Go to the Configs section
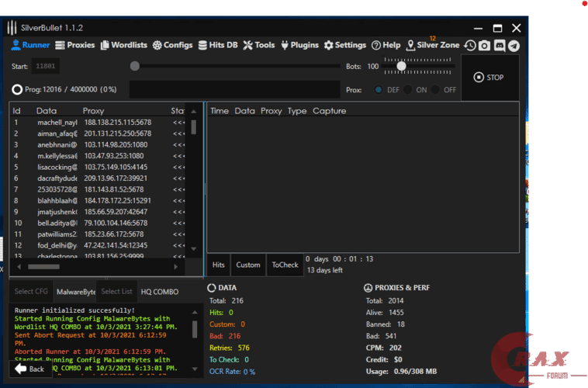 [172, 45]
